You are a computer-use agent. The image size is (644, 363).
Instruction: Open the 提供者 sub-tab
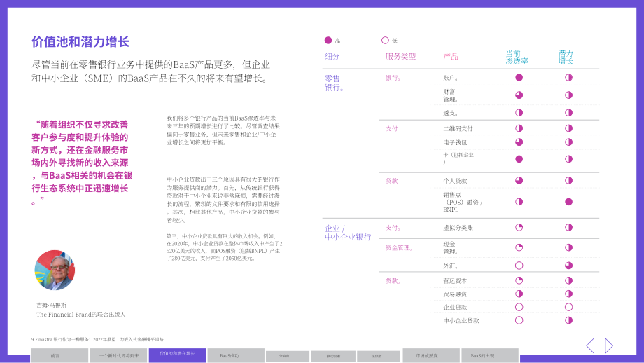pyautogui.click(x=378, y=357)
